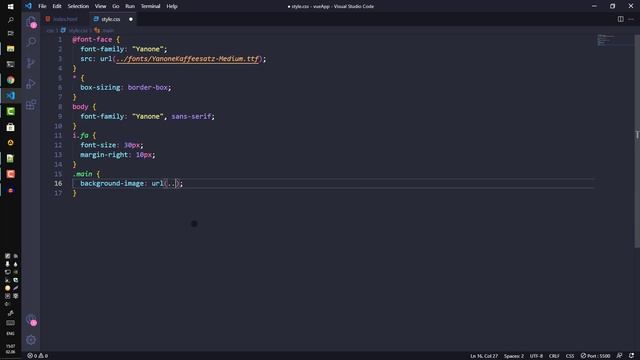Click the @font-face rule text

pyautogui.click(x=92, y=40)
